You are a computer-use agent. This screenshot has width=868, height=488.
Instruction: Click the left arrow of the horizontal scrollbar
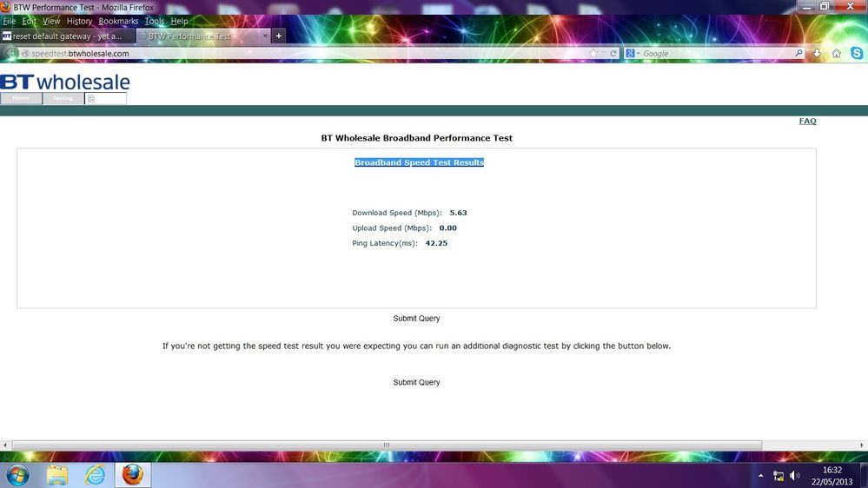pyautogui.click(x=5, y=445)
